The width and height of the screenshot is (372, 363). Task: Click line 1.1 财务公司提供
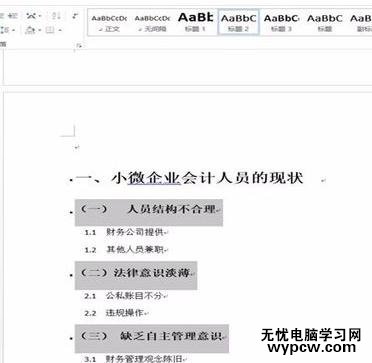coord(125,232)
